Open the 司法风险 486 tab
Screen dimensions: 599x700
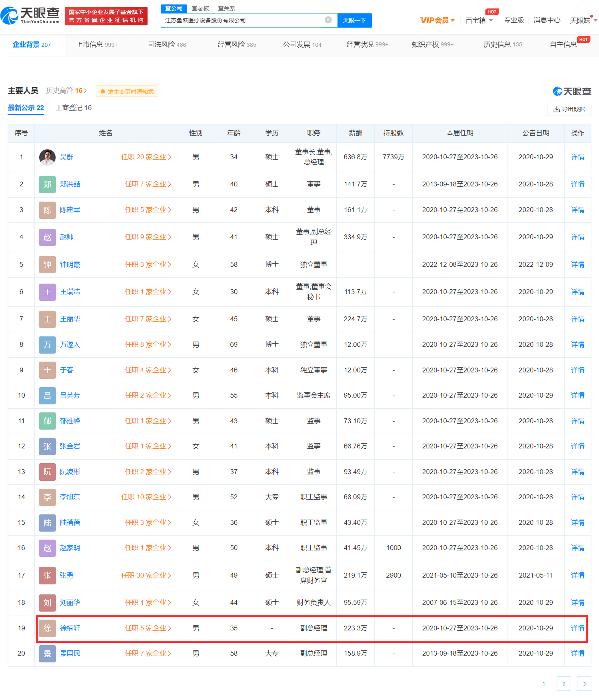point(167,45)
